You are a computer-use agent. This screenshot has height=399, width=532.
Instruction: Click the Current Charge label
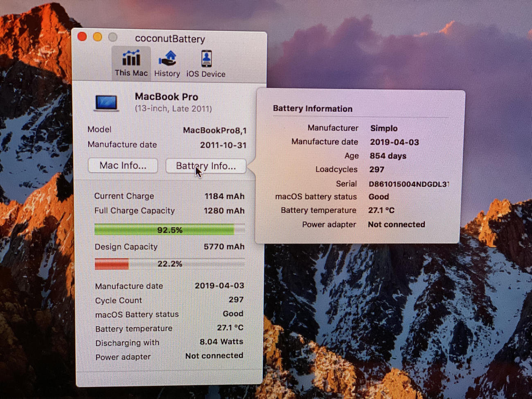(124, 196)
